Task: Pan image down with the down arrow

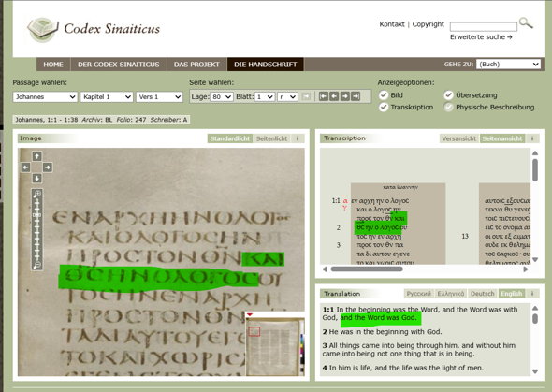Action: (36, 178)
